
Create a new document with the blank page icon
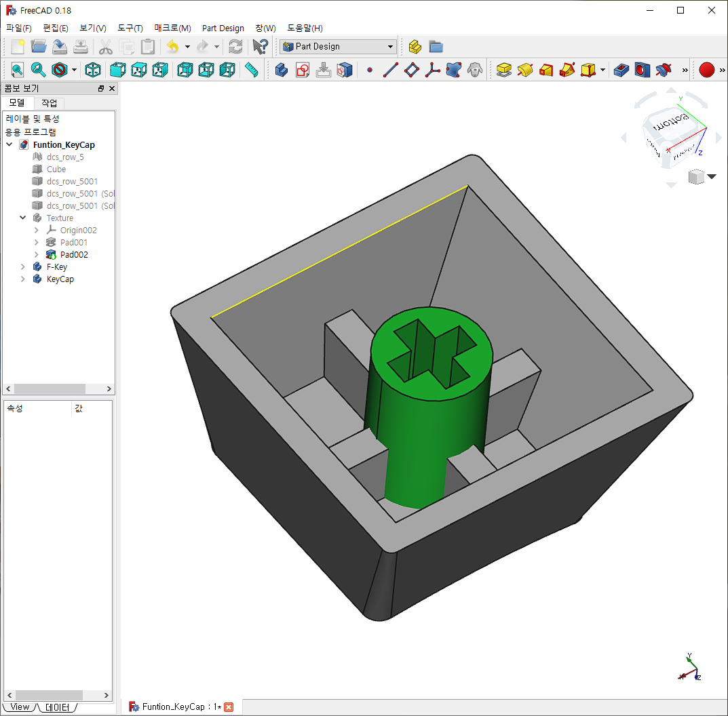tap(18, 47)
